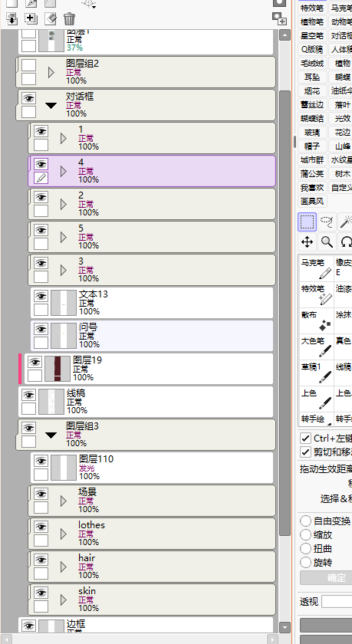Choose the 上色 brush in left column
Screen dimensions: 352x644
coord(316,399)
